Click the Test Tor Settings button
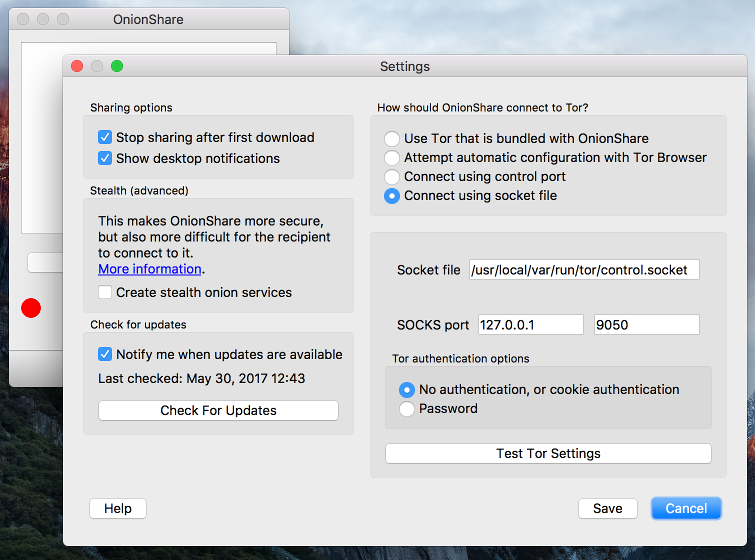This screenshot has height=560, width=755. click(x=548, y=454)
